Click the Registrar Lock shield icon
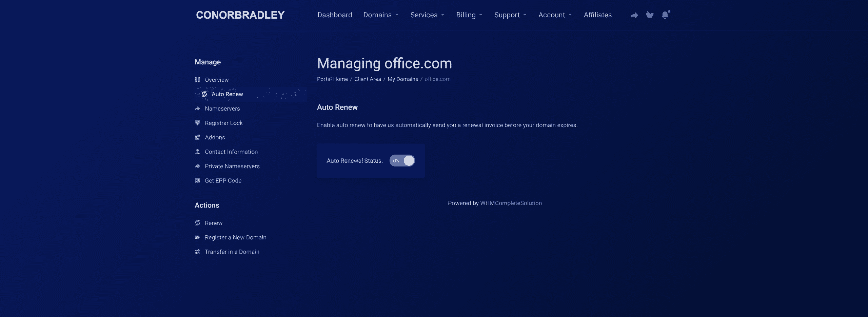 pos(197,123)
